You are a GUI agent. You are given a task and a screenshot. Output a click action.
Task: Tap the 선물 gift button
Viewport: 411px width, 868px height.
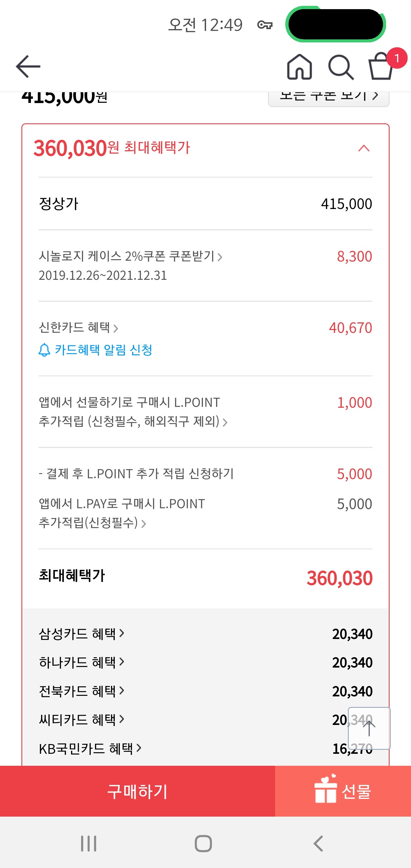click(343, 791)
